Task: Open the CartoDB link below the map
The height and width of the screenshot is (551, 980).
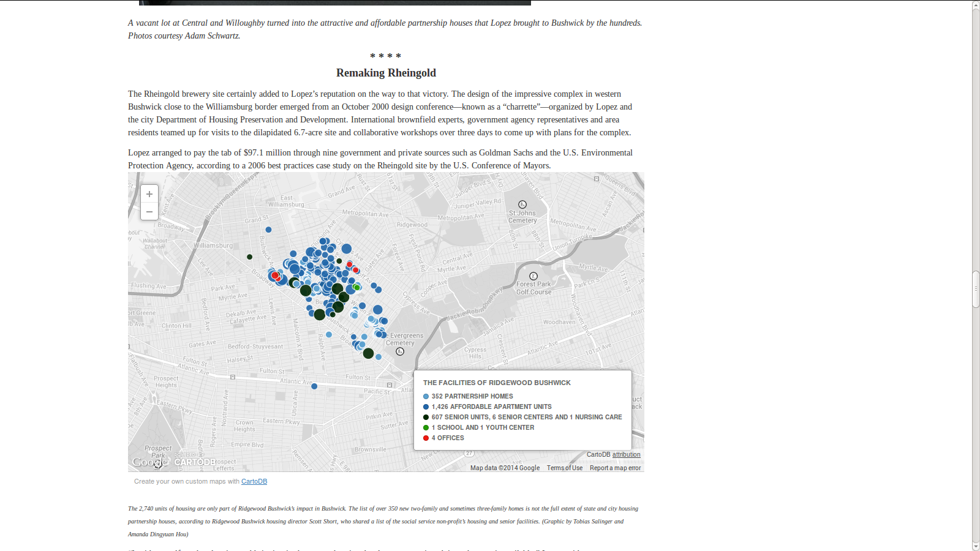Action: tap(254, 482)
